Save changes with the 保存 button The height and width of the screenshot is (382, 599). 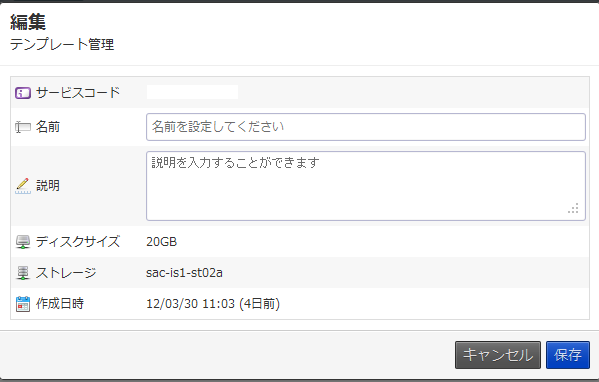(x=568, y=355)
